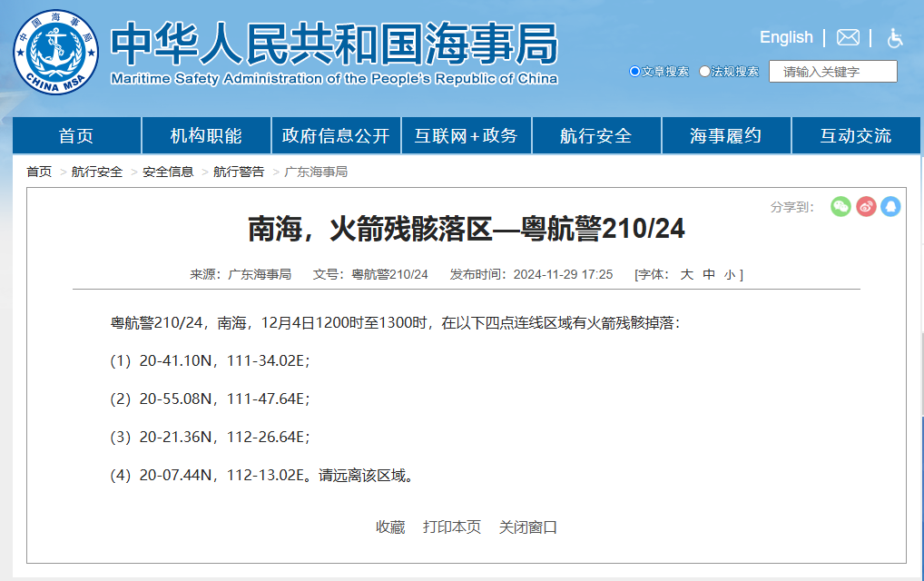Open the email envelope icon
This screenshot has width=924, height=581.
pyautogui.click(x=848, y=38)
